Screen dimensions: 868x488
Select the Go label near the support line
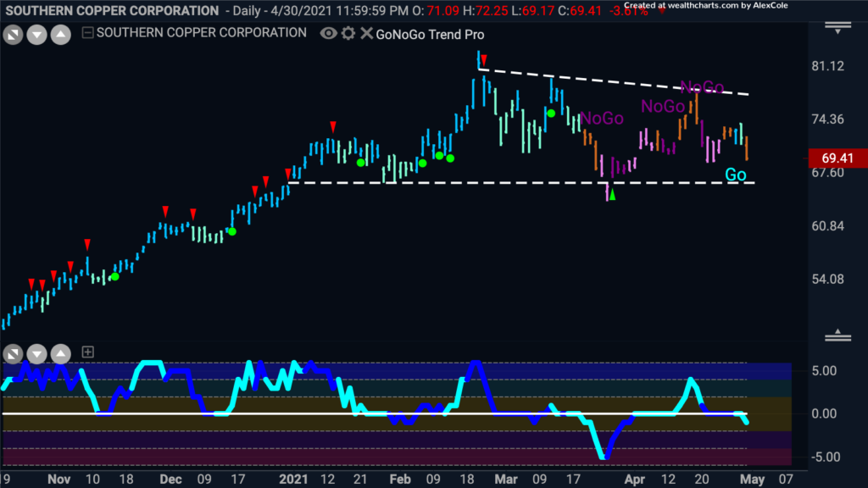(x=736, y=175)
